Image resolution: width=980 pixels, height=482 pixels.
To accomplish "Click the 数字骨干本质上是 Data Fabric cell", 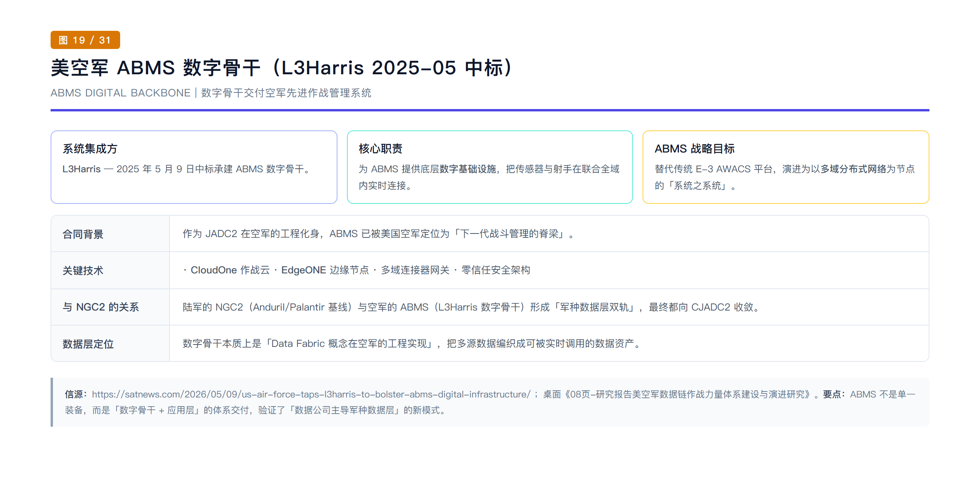I will pyautogui.click(x=549, y=343).
